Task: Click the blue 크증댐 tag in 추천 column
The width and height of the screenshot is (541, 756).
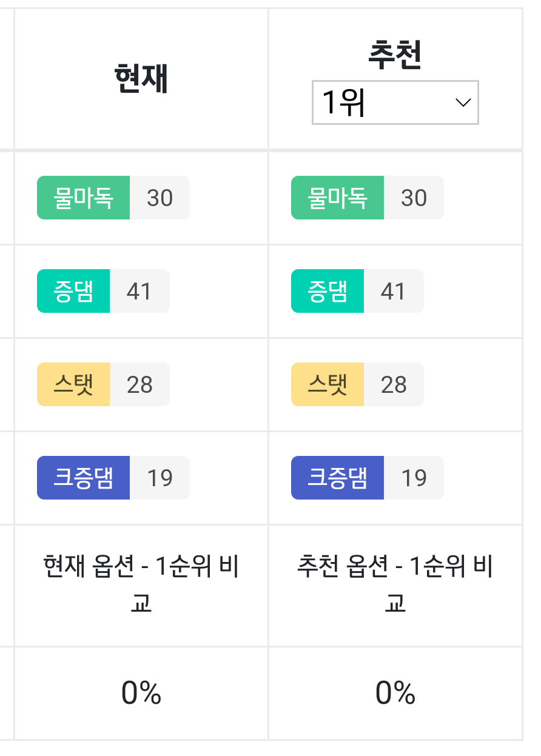Action: point(338,478)
